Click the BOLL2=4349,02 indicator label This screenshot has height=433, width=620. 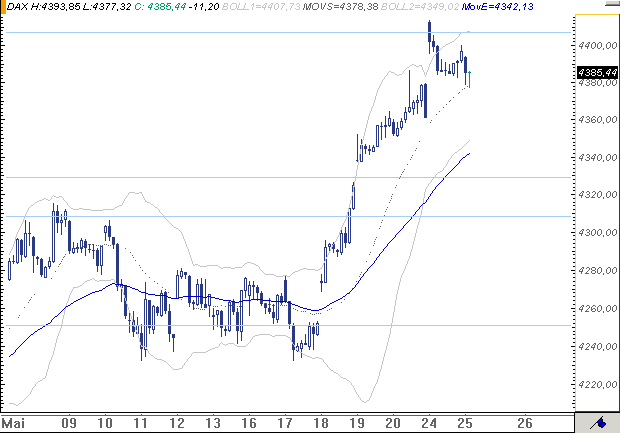pyautogui.click(x=420, y=6)
